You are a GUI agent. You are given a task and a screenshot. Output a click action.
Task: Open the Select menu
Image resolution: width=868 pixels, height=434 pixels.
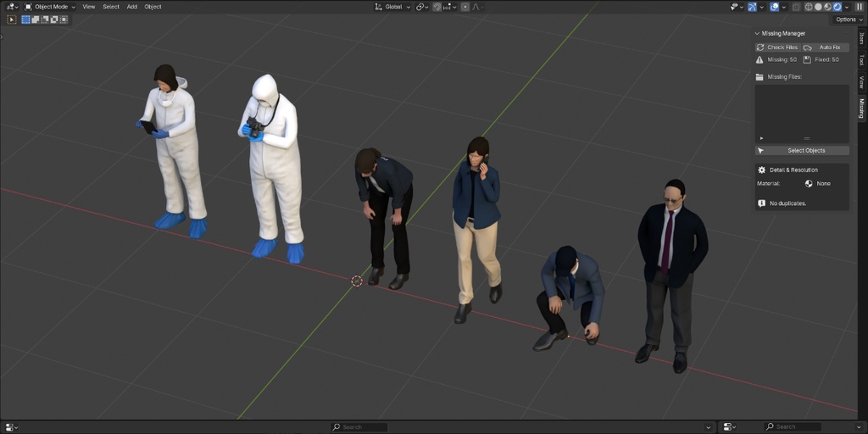click(x=111, y=7)
